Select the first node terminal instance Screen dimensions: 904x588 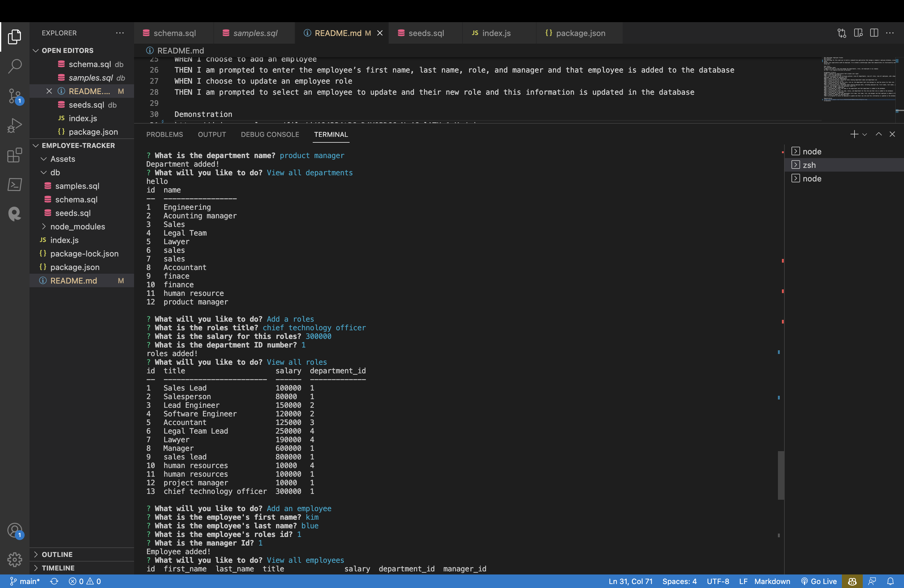pyautogui.click(x=844, y=152)
